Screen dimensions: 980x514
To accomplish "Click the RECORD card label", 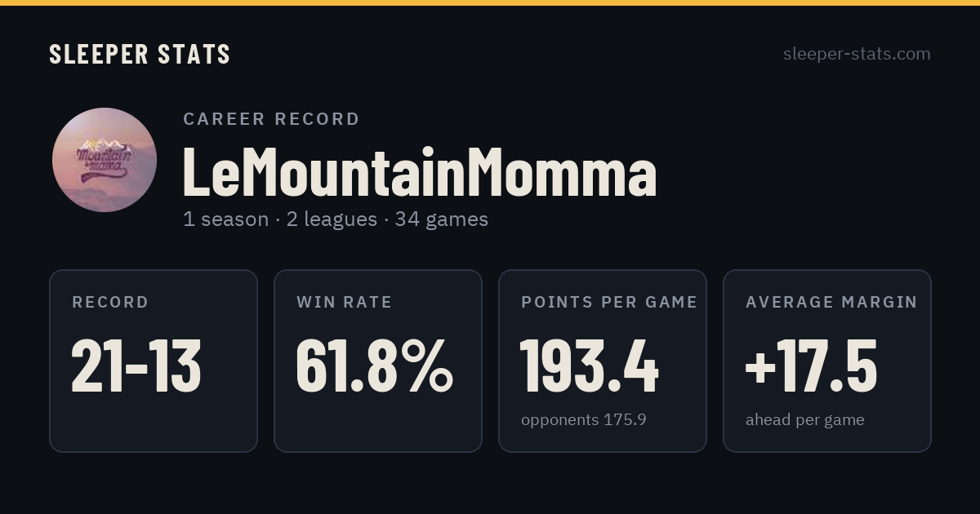I will (x=110, y=303).
